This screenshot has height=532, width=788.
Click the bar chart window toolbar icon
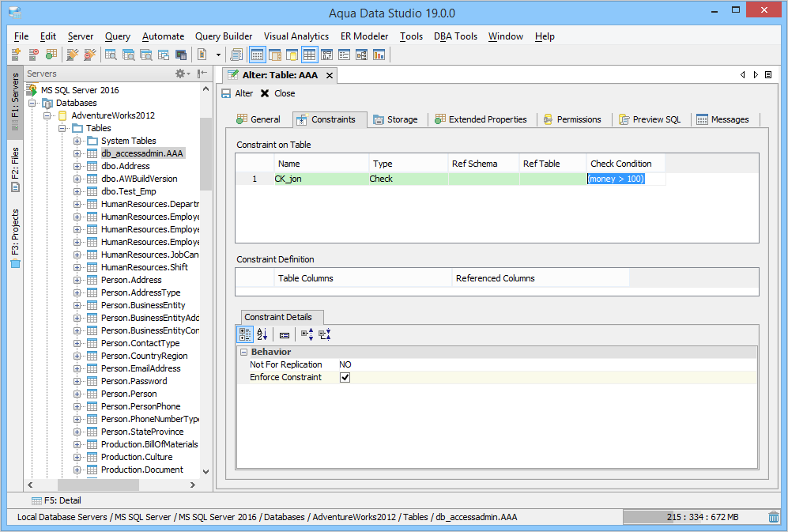(379, 55)
